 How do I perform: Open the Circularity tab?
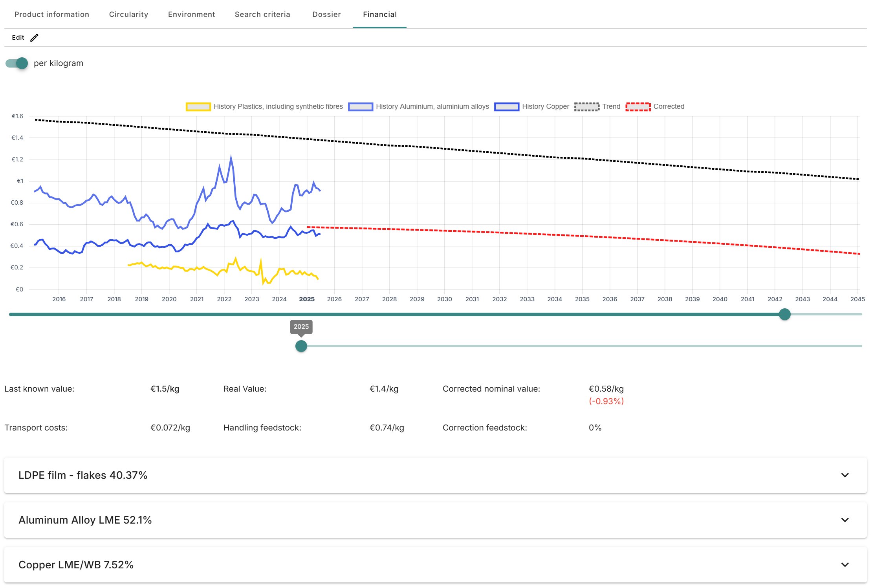[x=129, y=15]
